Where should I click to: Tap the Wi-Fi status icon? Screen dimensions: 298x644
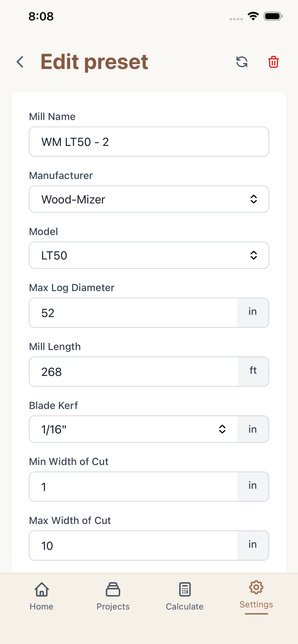(x=253, y=16)
